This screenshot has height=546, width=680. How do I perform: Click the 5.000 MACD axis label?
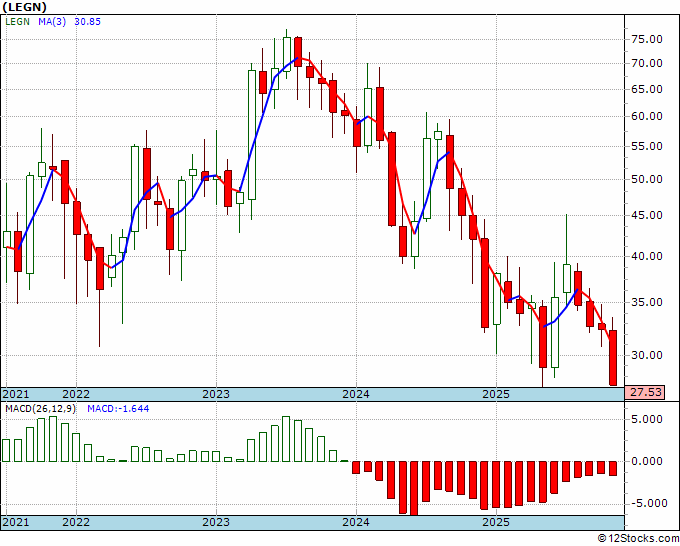tap(647, 419)
